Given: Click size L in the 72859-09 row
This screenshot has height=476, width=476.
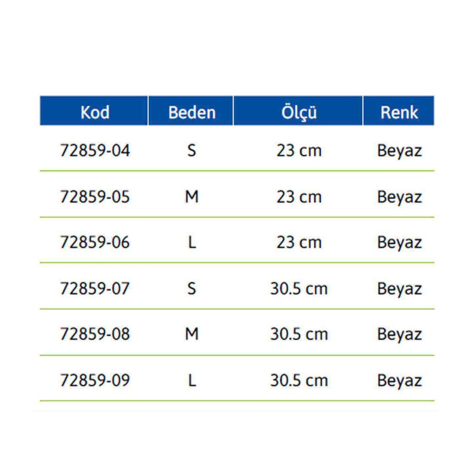Looking at the screenshot, I should (192, 380).
